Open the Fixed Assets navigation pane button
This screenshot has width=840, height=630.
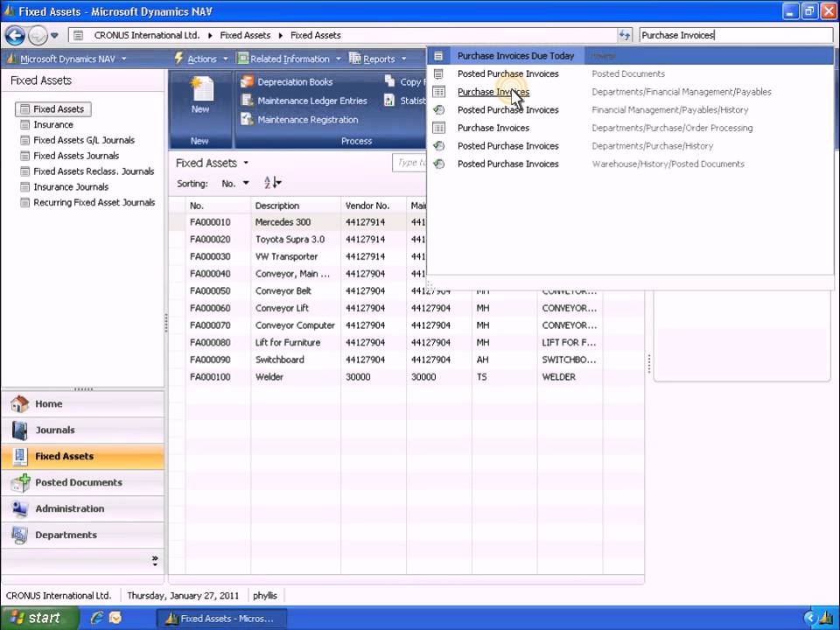83,457
